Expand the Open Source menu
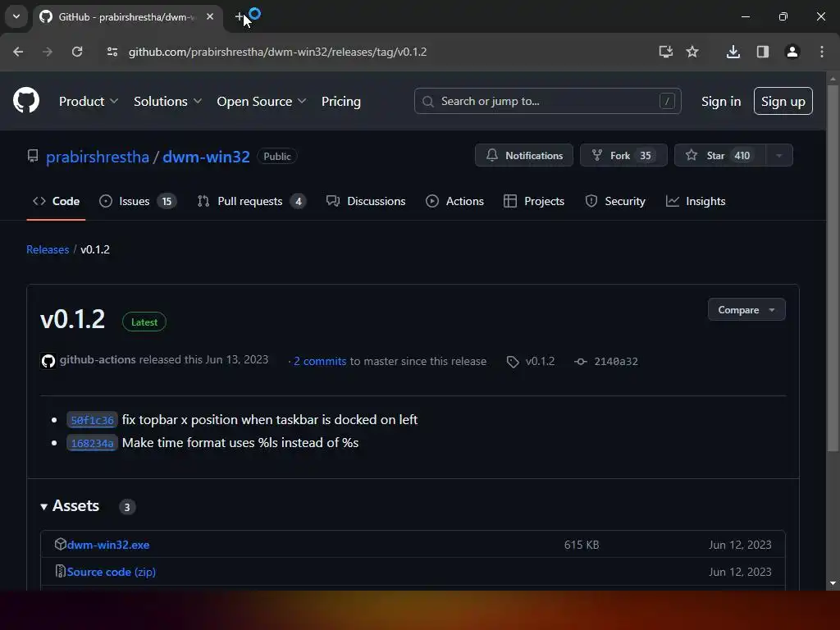Screen dimensions: 840x630 point(261,101)
